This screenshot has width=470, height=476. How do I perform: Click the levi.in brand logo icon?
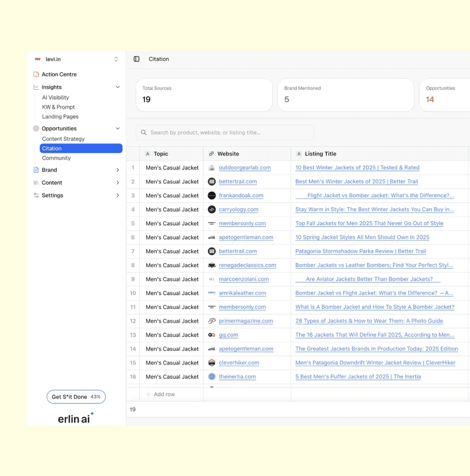click(38, 59)
